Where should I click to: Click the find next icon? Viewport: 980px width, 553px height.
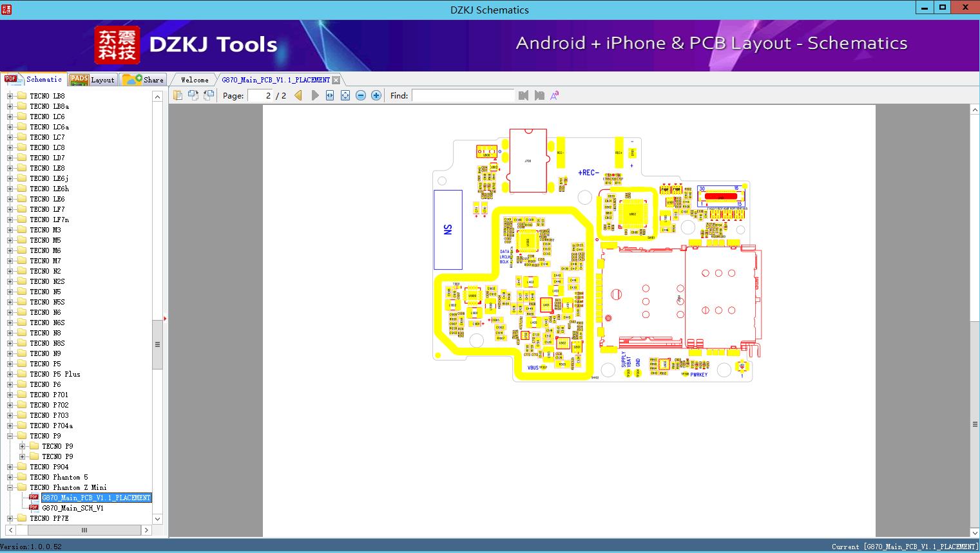coord(539,95)
